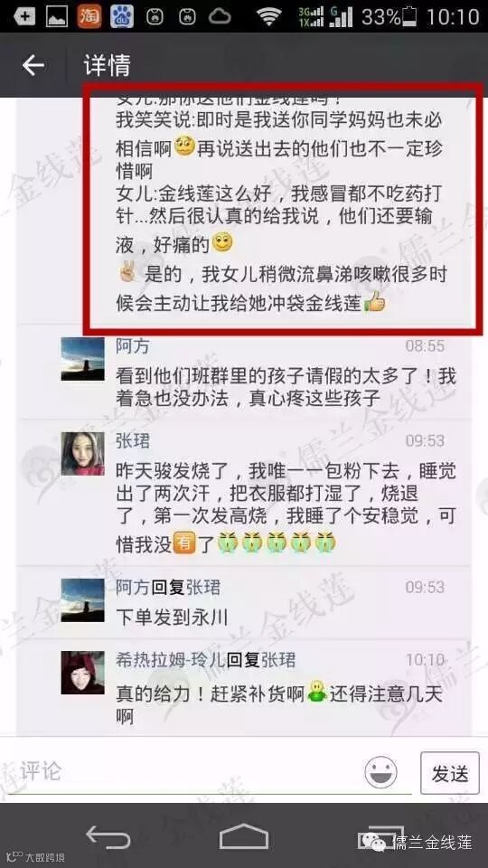Viewport: 488px width, 868px height.
Task: Tap the thumbs-up emoji after 金线莲
Action: tap(374, 304)
